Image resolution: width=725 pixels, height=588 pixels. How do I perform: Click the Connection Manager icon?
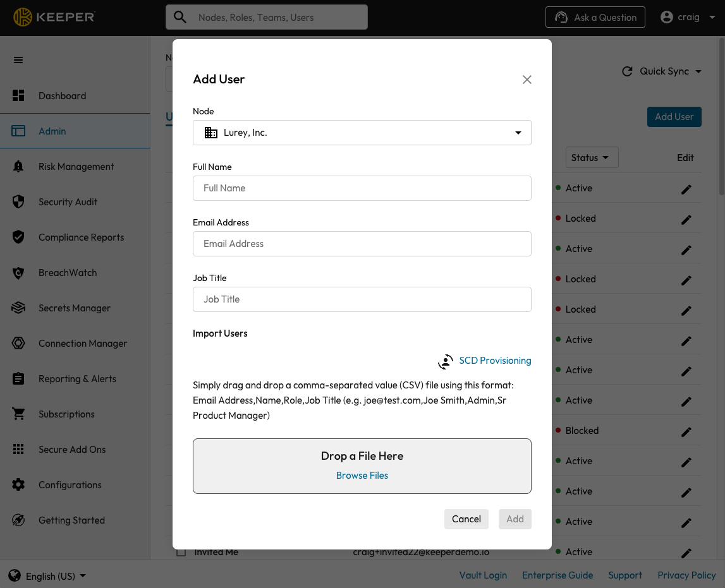point(18,344)
